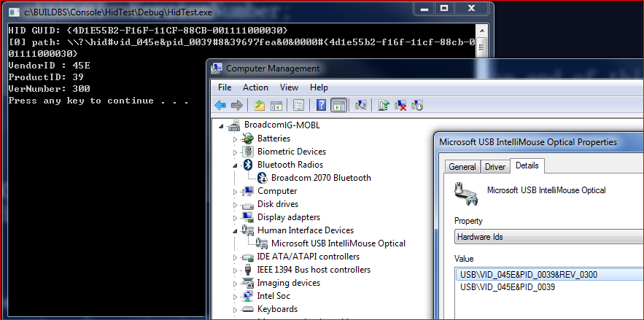
Task: Switch to the Driver tab
Action: coord(495,167)
